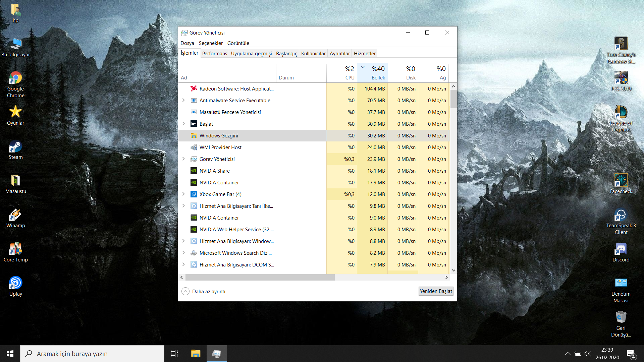Sort processes by Ad column header
This screenshot has height=362, width=644.
click(227, 73)
